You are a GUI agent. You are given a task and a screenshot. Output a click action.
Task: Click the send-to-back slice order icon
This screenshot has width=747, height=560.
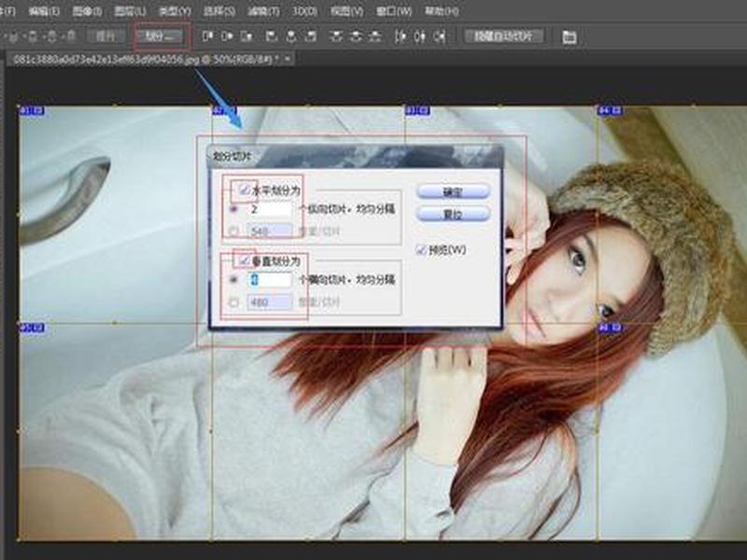pyautogui.click(x=71, y=36)
